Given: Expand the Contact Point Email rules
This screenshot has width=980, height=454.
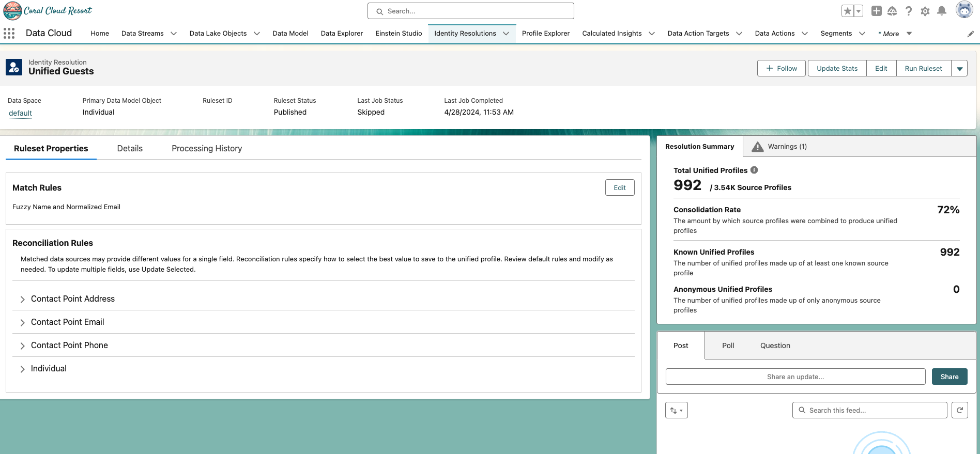Looking at the screenshot, I should pyautogui.click(x=23, y=323).
